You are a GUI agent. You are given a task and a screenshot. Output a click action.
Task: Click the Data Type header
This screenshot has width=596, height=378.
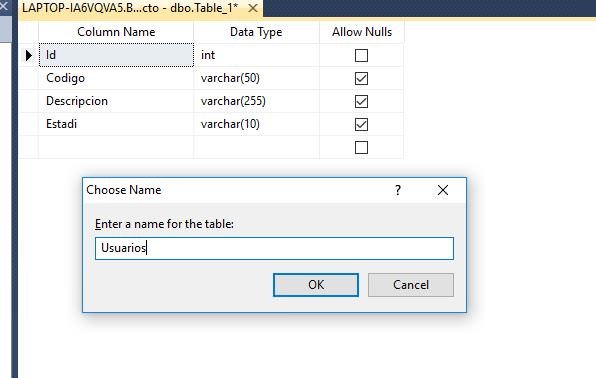click(257, 32)
